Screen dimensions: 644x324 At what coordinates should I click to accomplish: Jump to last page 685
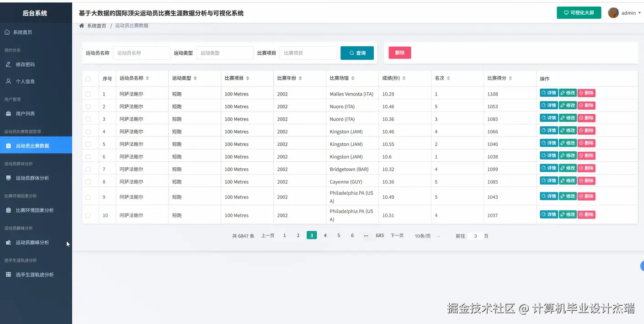[380, 236]
